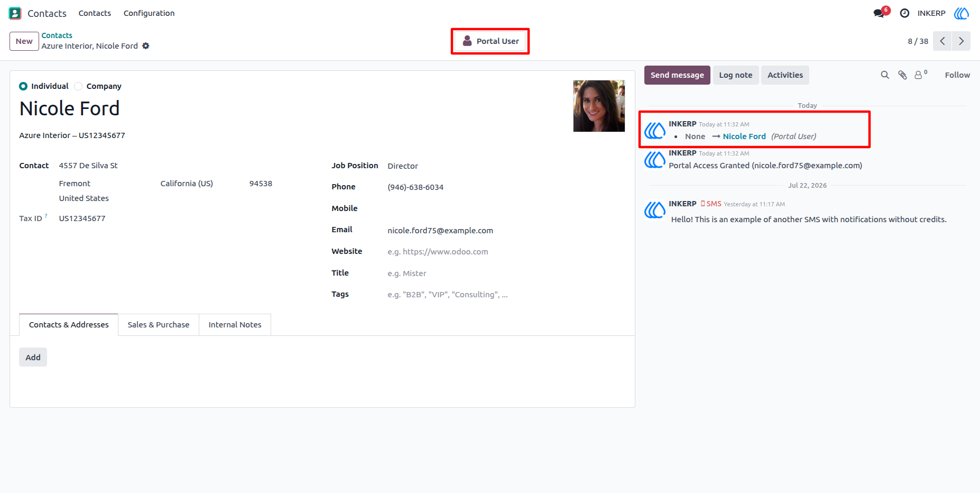The image size is (980, 493).
Task: Switch to Sales & Purchase tab
Action: pyautogui.click(x=159, y=325)
